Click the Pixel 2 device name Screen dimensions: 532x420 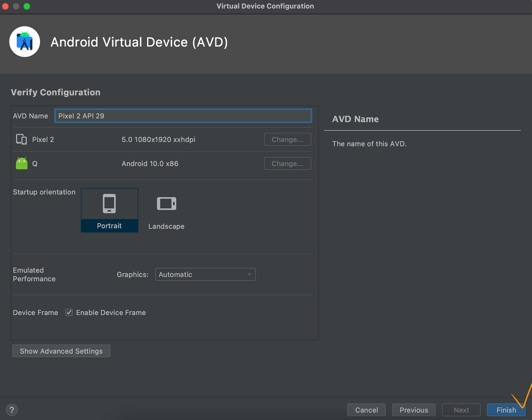click(x=43, y=140)
